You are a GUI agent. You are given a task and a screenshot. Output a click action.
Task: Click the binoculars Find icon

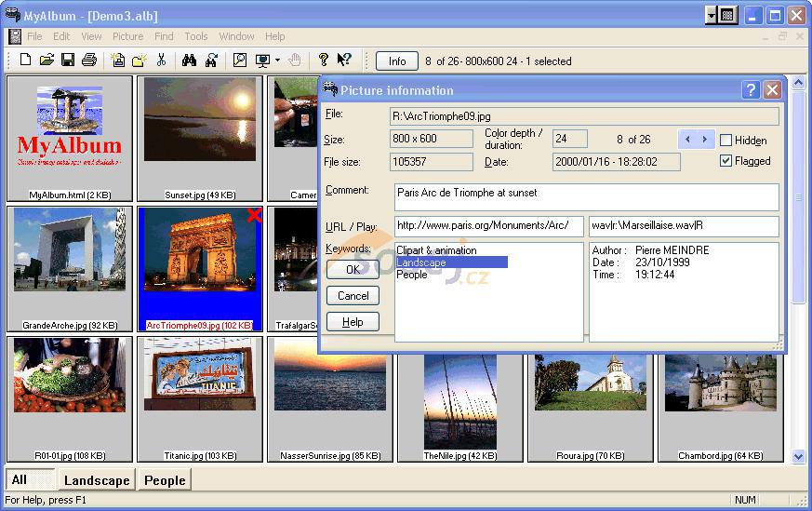[x=190, y=61]
